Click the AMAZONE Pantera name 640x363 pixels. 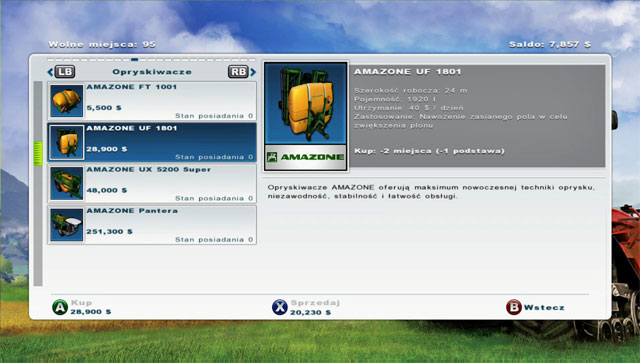132,211
